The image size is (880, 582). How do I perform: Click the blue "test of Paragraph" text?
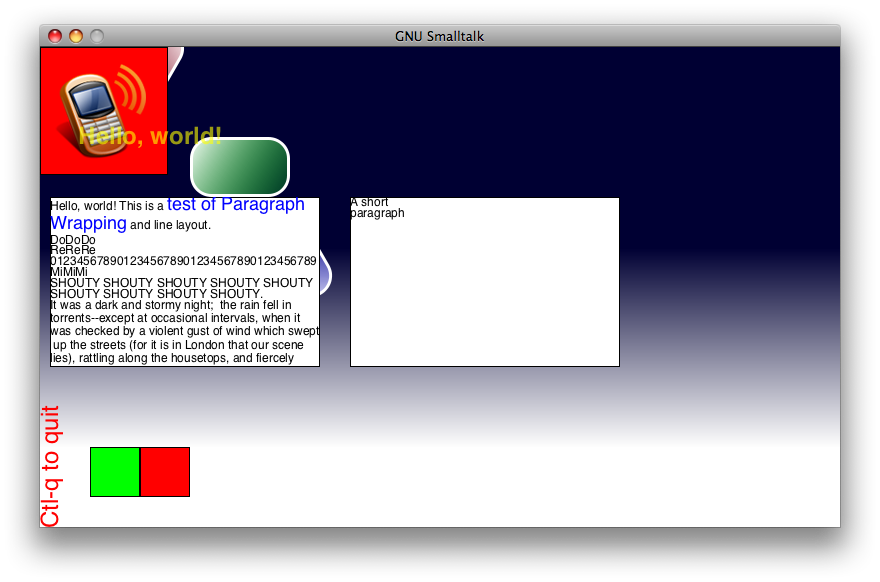tap(236, 205)
